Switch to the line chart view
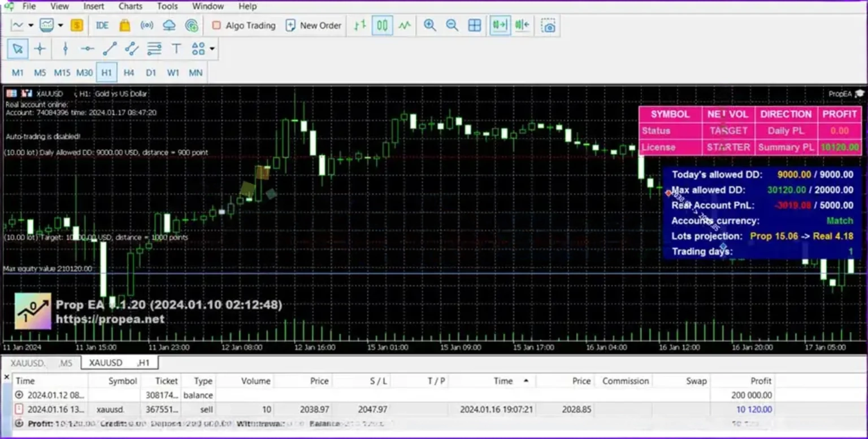The height and width of the screenshot is (439, 868). point(405,25)
